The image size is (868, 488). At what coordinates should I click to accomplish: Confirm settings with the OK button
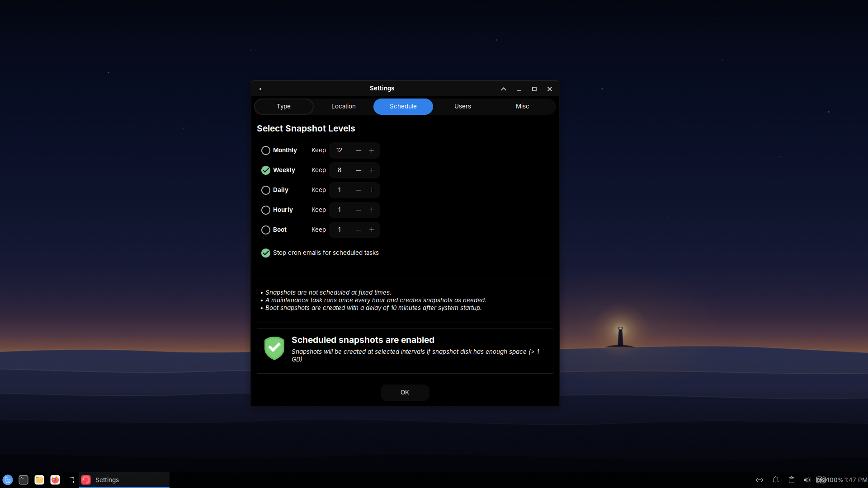point(405,393)
